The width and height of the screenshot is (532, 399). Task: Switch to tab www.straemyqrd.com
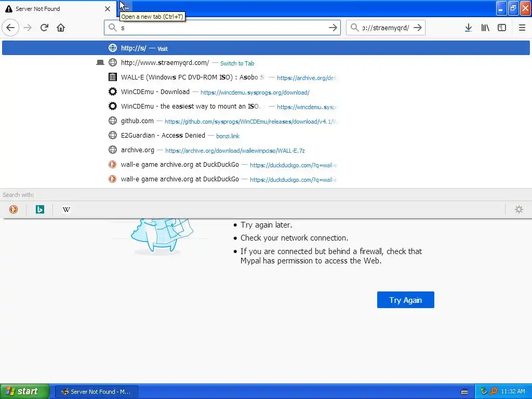point(265,63)
